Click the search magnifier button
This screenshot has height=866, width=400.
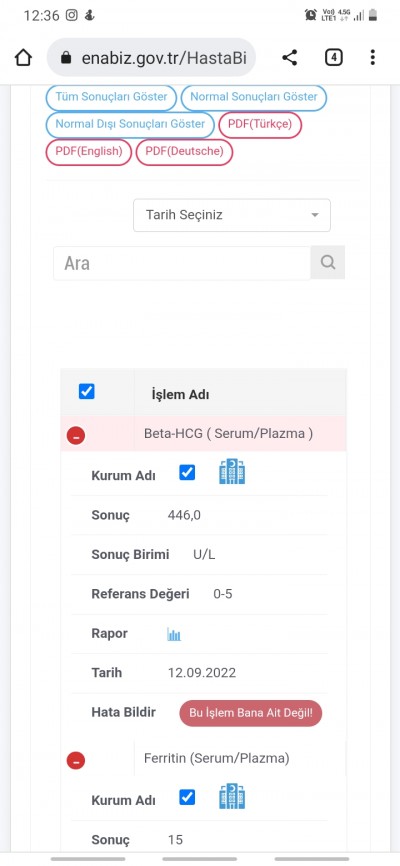(x=328, y=262)
